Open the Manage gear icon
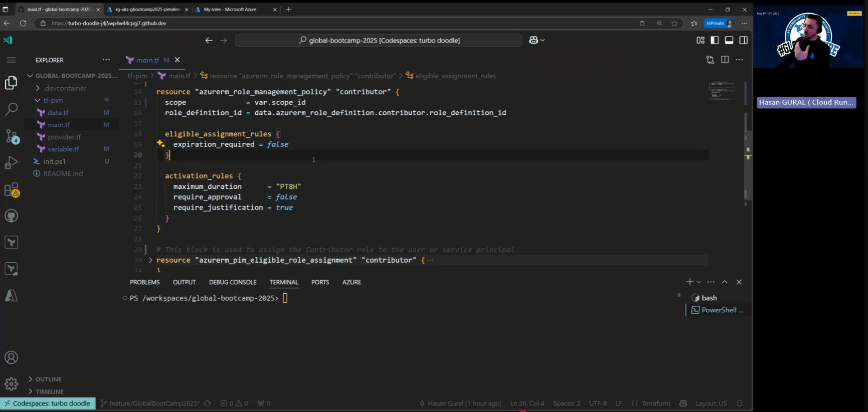Image resolution: width=868 pixels, height=412 pixels. pos(11,384)
